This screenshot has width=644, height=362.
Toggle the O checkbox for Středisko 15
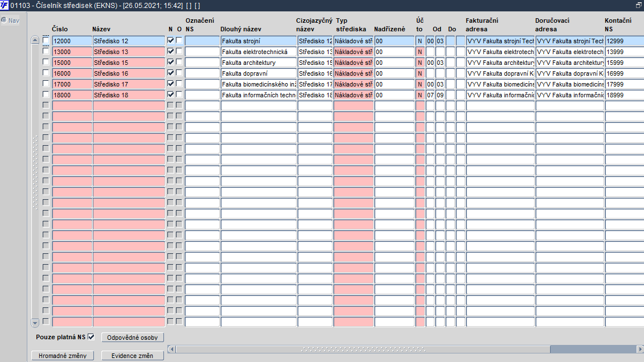(179, 62)
